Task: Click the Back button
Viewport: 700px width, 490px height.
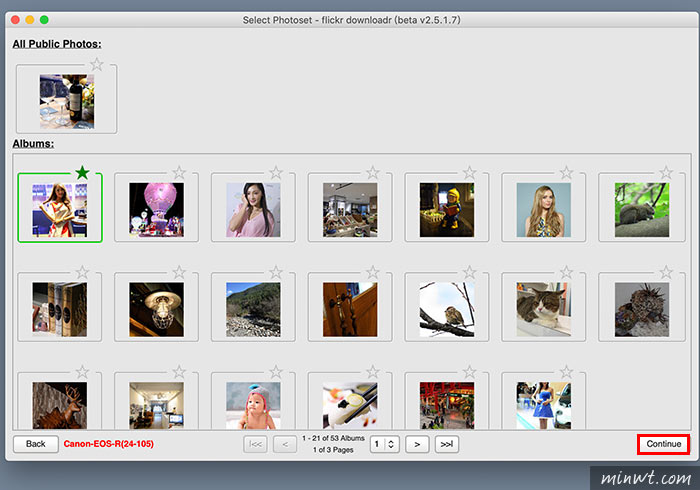Action: 36,444
